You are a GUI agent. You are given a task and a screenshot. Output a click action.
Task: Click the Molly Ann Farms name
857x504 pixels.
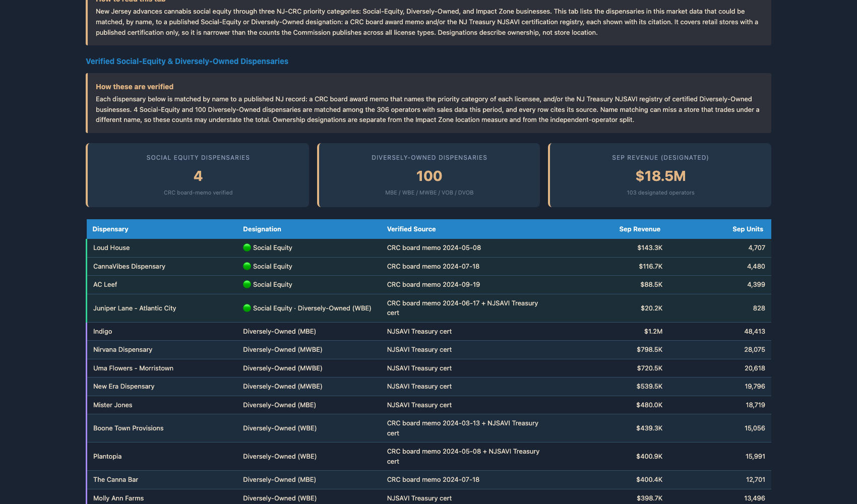pyautogui.click(x=118, y=498)
